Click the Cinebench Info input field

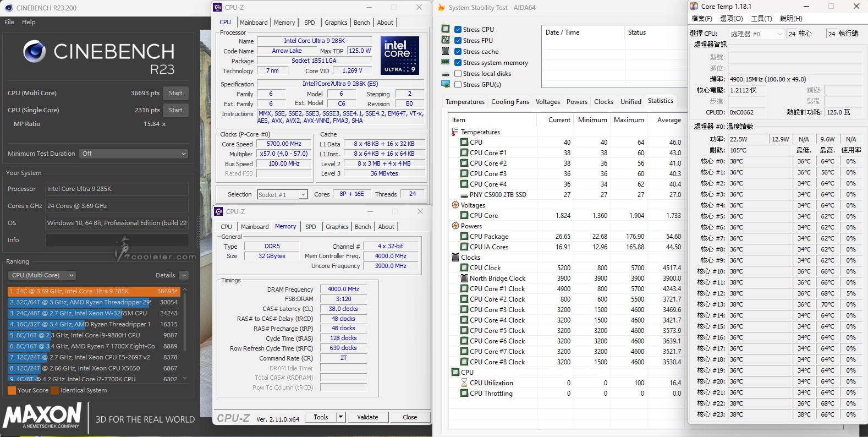tap(117, 240)
